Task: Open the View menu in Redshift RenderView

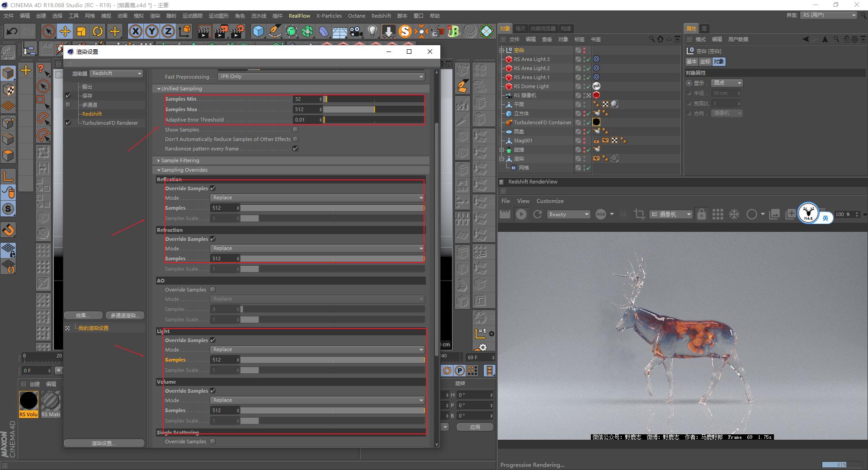Action: click(523, 201)
